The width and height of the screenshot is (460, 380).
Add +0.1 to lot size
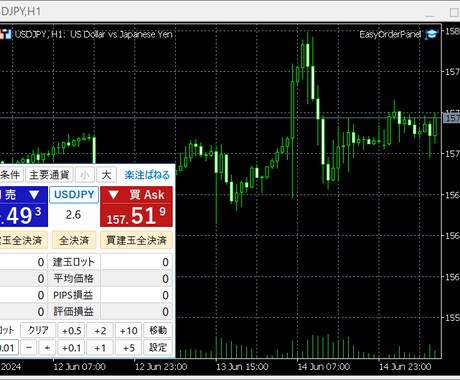tap(71, 348)
